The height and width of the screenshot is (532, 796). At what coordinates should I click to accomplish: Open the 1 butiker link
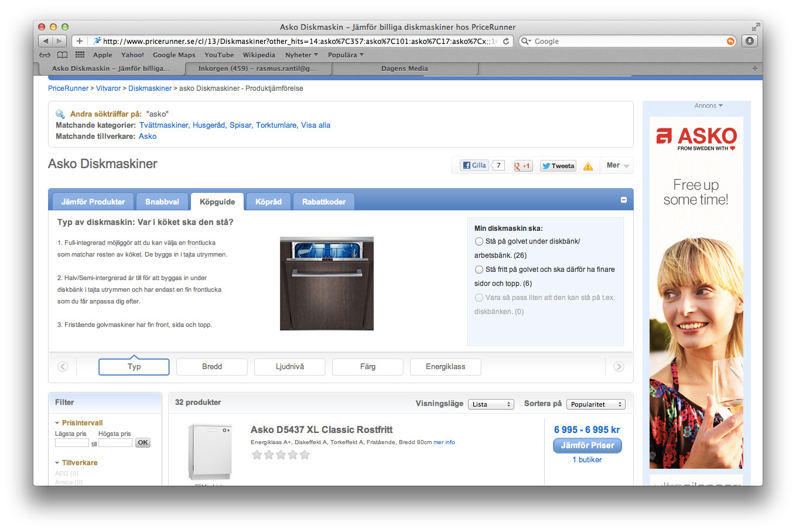587,460
